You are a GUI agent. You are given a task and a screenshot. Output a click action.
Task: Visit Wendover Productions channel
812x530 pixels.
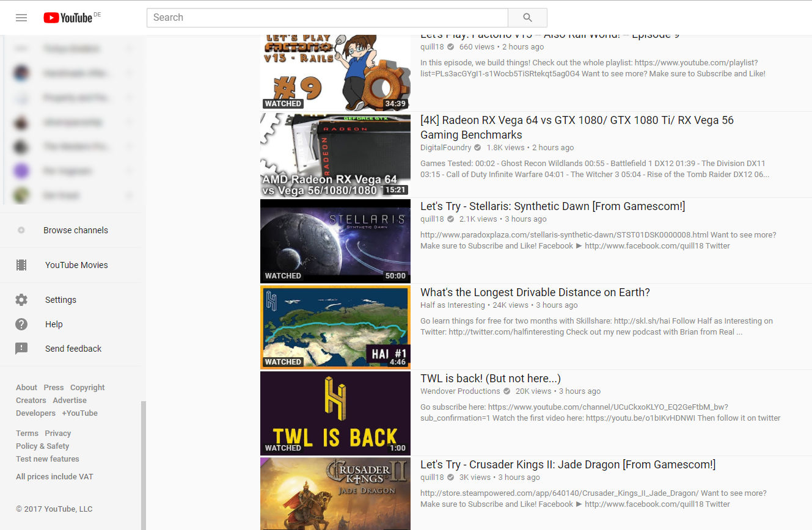pos(460,391)
